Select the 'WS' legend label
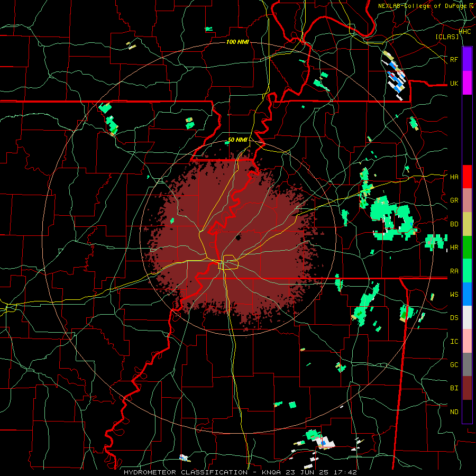 (x=454, y=295)
